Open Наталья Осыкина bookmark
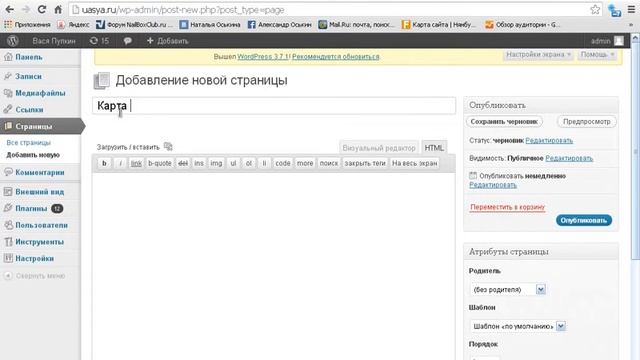Viewport: 640px width, 360px height. click(x=210, y=25)
